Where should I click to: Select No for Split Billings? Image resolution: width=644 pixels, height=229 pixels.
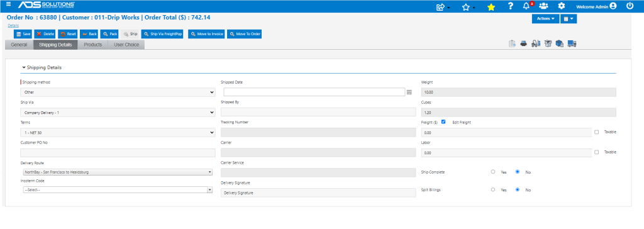[518, 189]
